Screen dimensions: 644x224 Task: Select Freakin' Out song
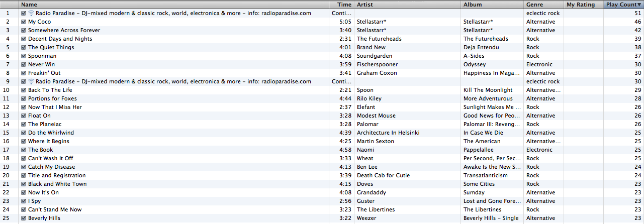(x=43, y=73)
